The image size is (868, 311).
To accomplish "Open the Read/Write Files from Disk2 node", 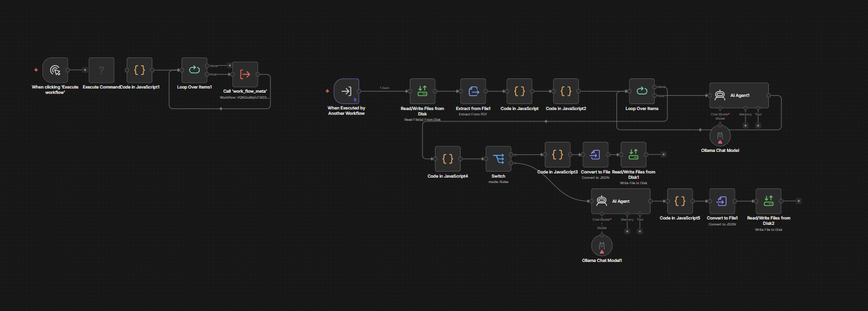I will coord(769,201).
